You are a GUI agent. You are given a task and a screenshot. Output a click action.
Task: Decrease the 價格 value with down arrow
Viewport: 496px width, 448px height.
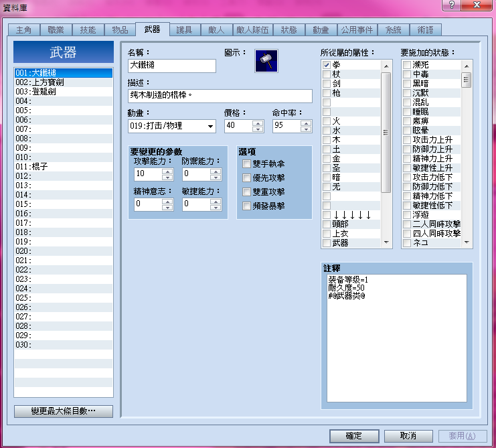[x=258, y=129]
